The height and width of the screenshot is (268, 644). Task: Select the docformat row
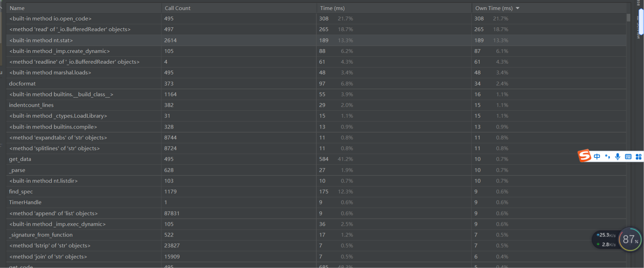[316, 83]
